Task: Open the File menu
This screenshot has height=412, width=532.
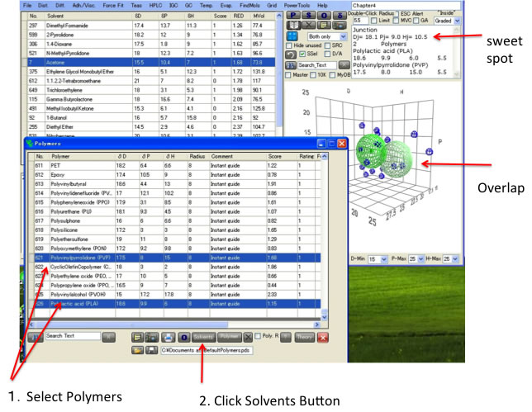Action: coord(27,6)
